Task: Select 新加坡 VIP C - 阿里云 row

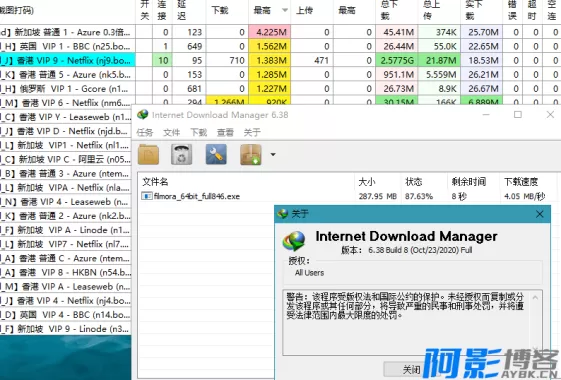Action: coord(66,159)
